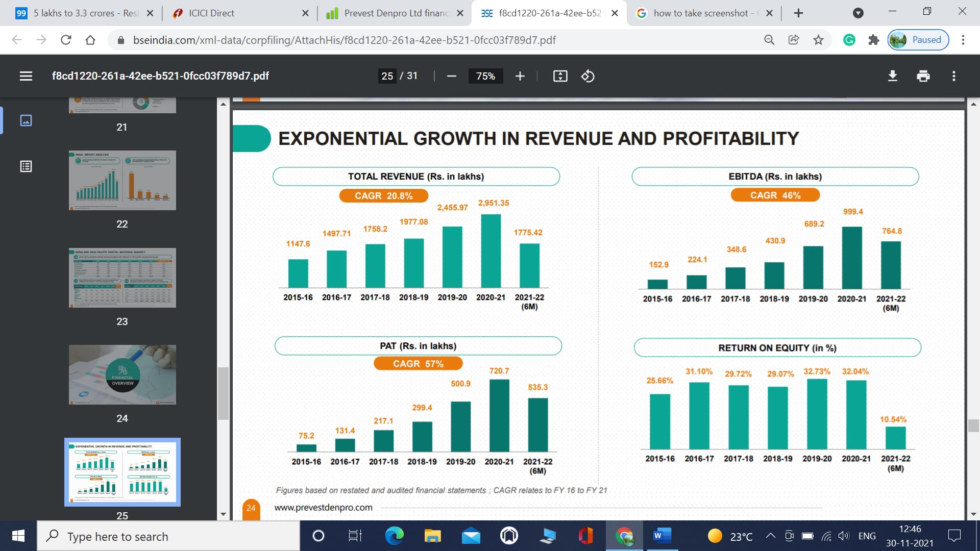Viewport: 980px width, 551px height.
Task: Show page thumbnails view
Action: 26,120
